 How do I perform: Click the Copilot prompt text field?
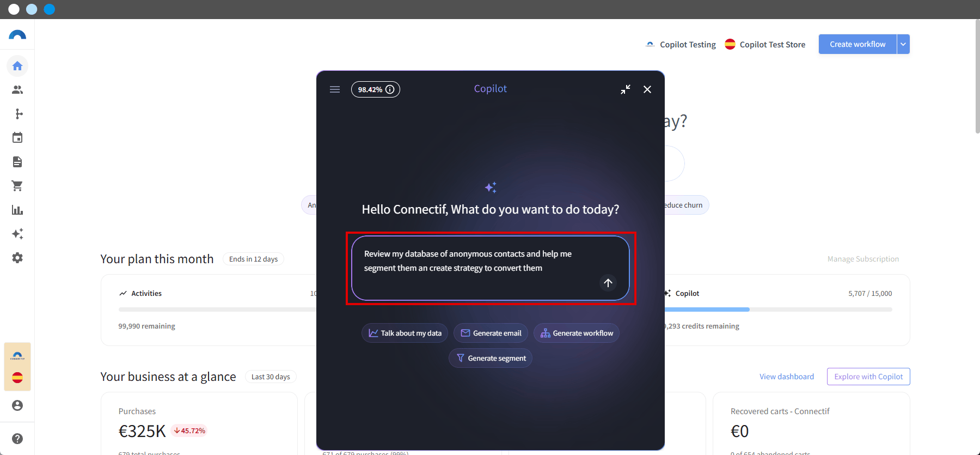[x=491, y=268]
